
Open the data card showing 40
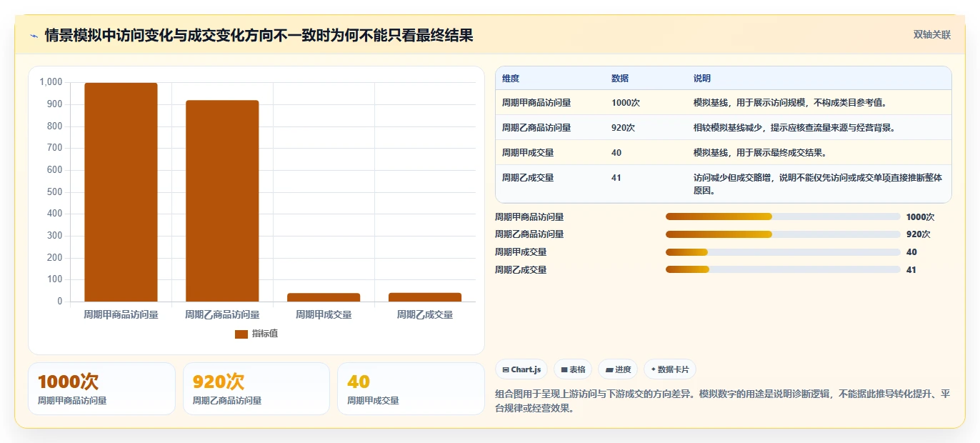[x=411, y=389]
